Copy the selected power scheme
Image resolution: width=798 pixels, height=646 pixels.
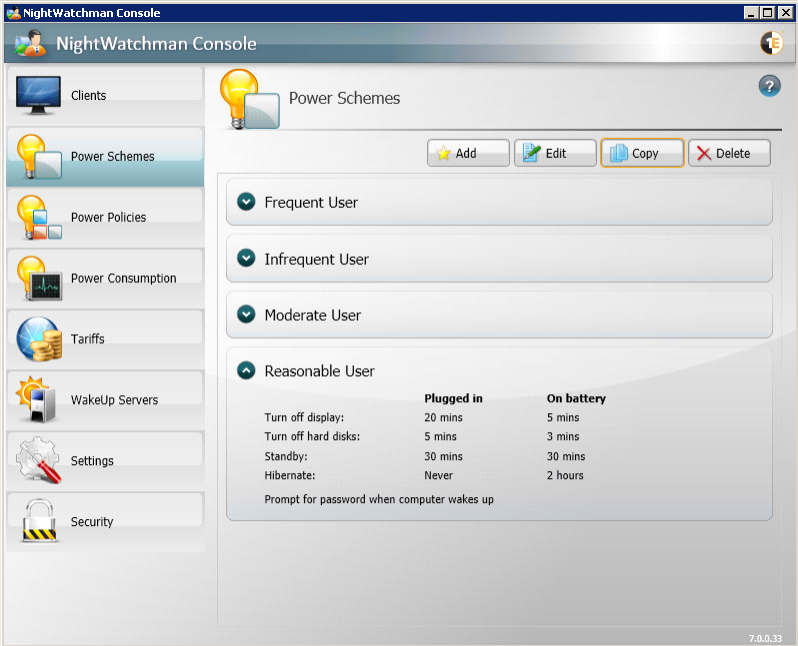click(x=642, y=153)
